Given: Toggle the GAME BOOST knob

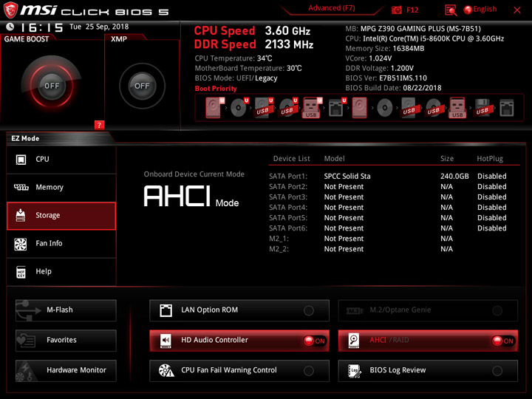Looking at the screenshot, I should [52, 86].
